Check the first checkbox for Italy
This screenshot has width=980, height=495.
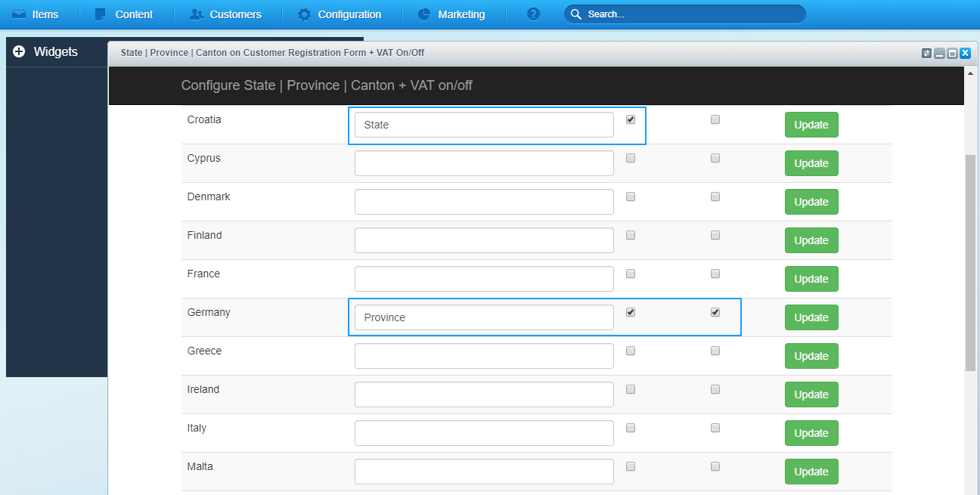[x=631, y=428]
